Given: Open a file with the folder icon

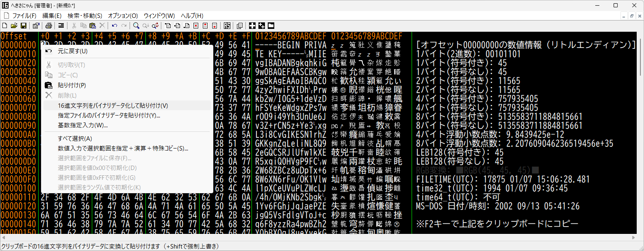Looking at the screenshot, I should pyautogui.click(x=14, y=26).
